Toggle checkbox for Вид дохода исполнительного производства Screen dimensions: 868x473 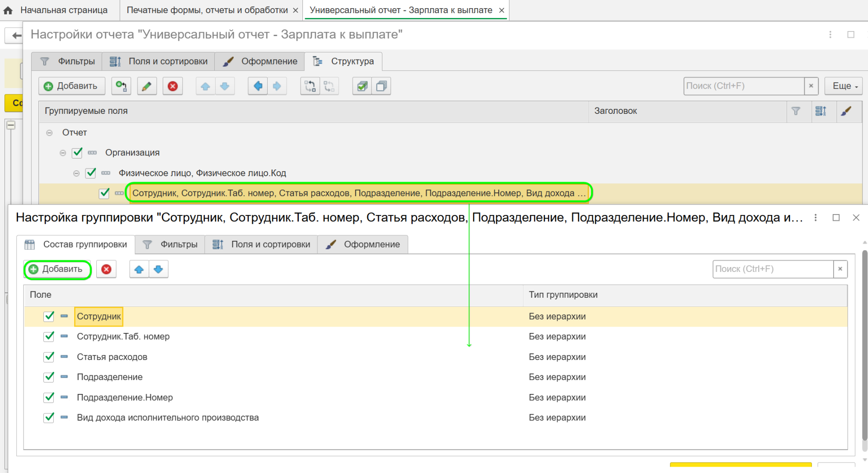(x=48, y=417)
